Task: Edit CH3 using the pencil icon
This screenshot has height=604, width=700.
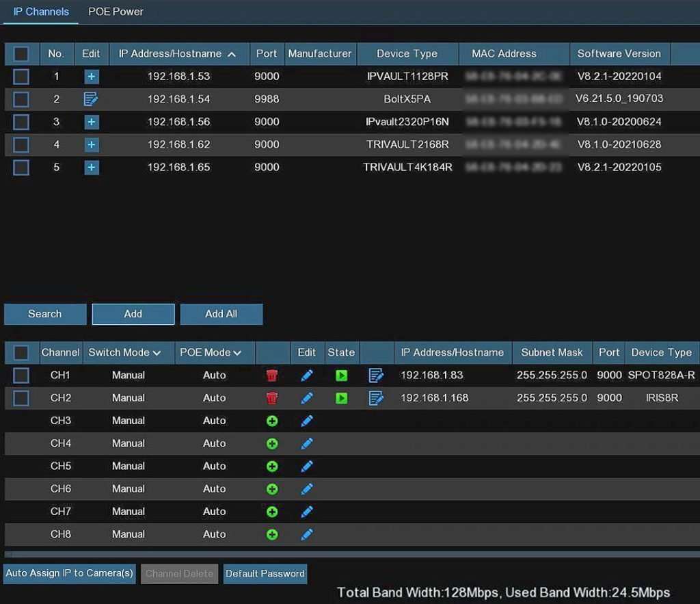Action: click(307, 421)
